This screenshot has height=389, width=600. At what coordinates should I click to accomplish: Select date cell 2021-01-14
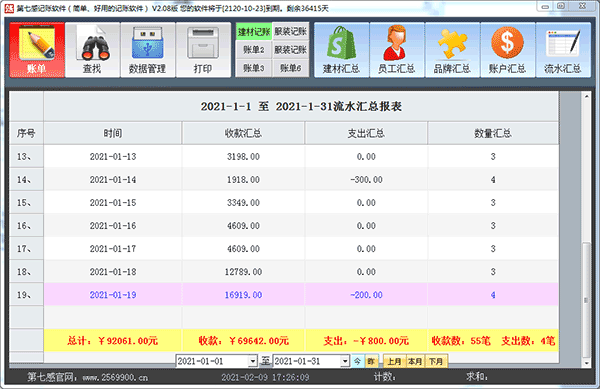pyautogui.click(x=113, y=179)
